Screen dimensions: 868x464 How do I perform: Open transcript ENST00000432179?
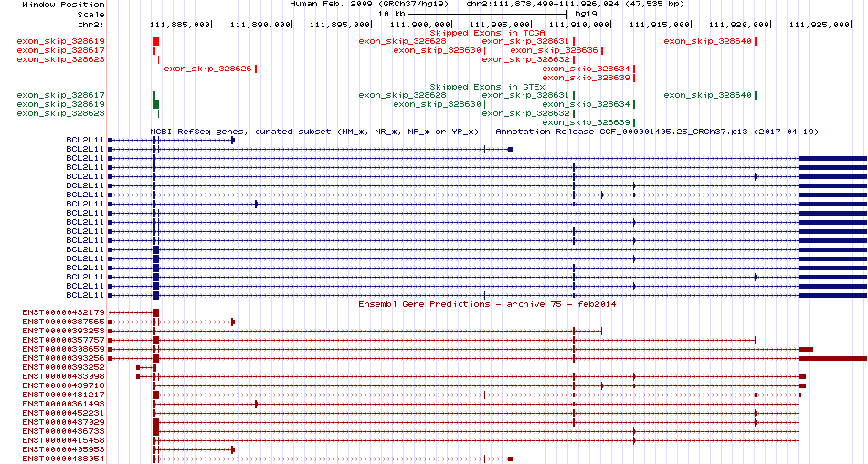(x=64, y=313)
